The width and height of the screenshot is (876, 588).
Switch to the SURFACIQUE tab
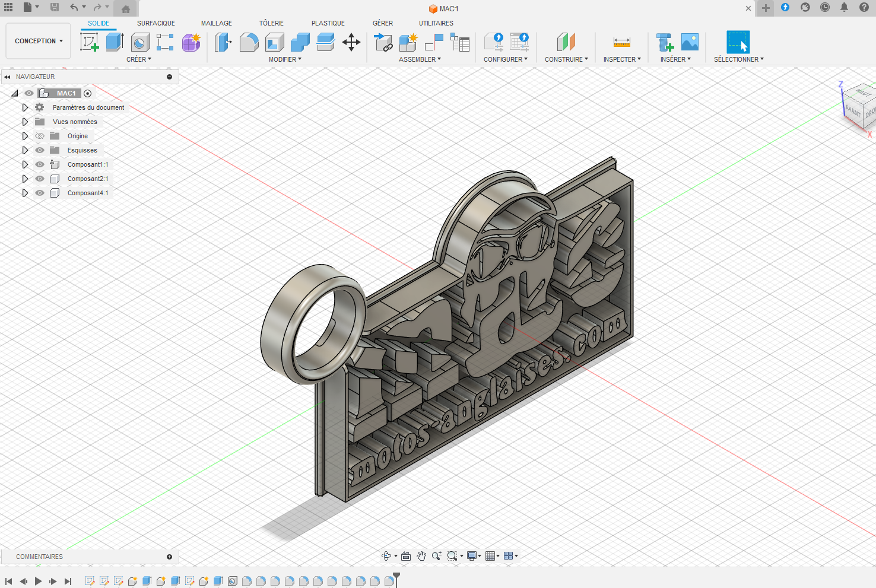click(156, 23)
